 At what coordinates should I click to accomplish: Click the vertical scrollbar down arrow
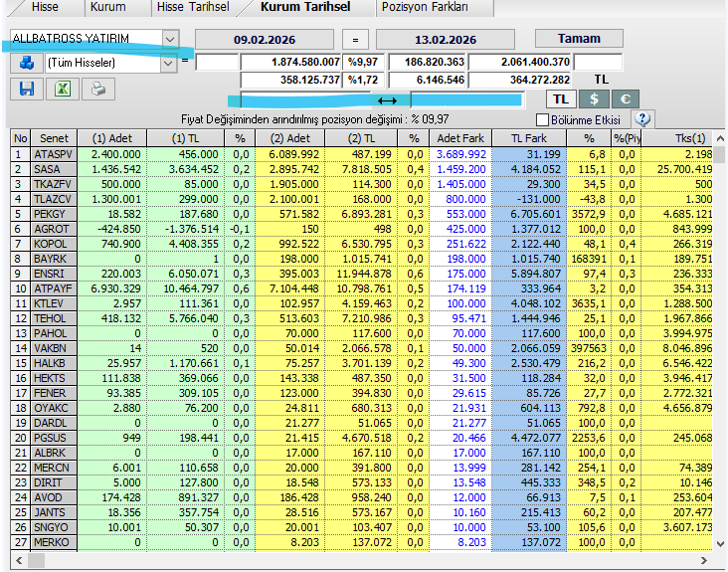pos(720,544)
